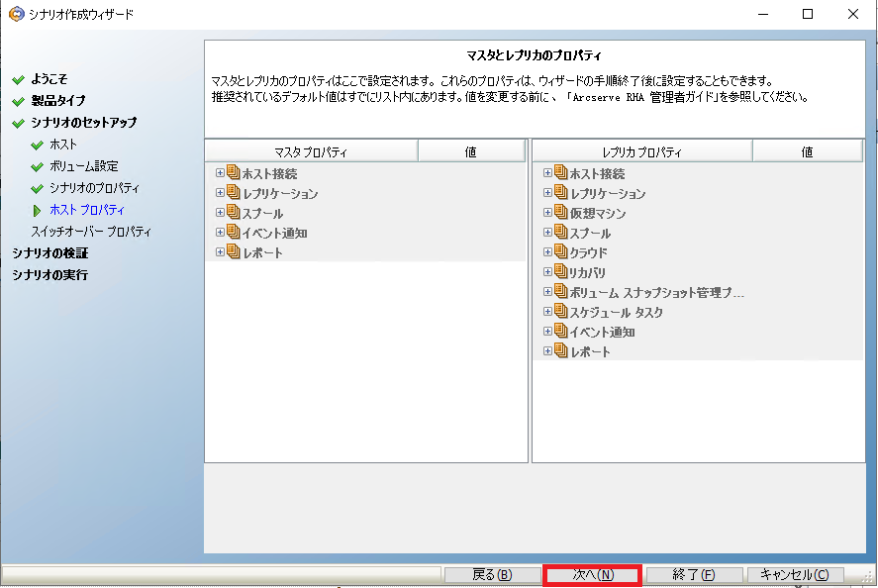
Task: Expand master レプリケーション node
Action: pyautogui.click(x=220, y=193)
